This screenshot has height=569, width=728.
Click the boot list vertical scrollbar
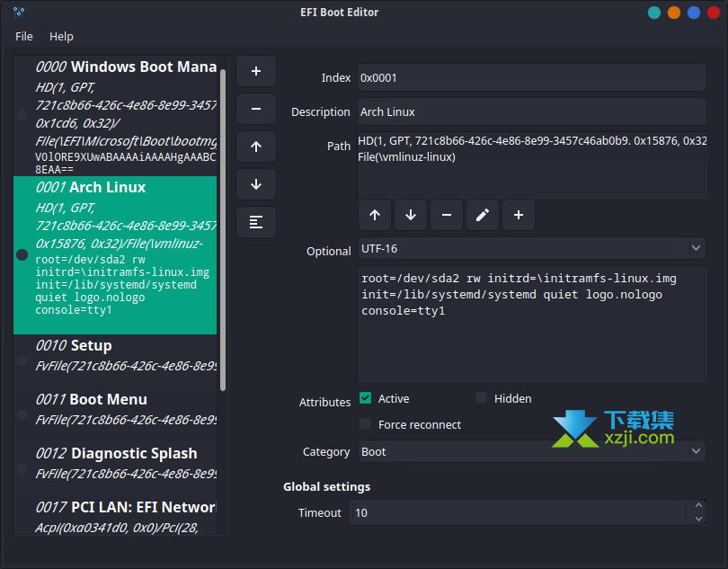223,230
